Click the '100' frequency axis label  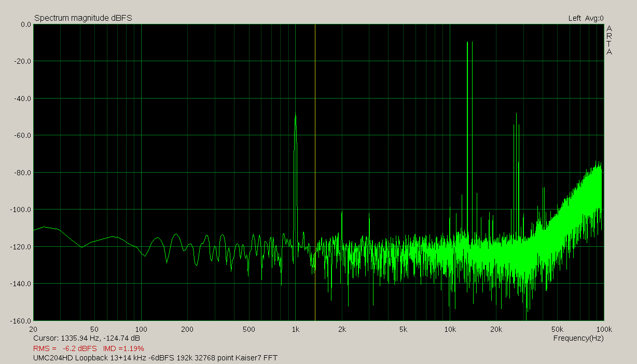tap(141, 329)
